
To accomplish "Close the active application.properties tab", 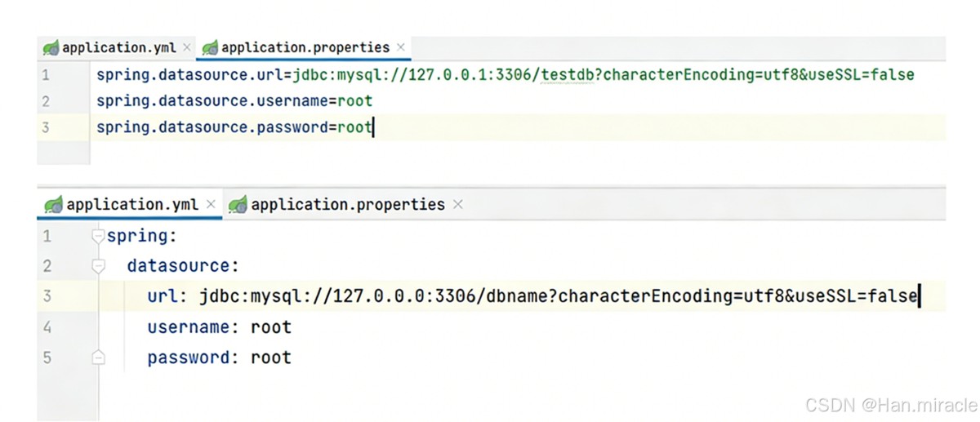I will point(401,47).
